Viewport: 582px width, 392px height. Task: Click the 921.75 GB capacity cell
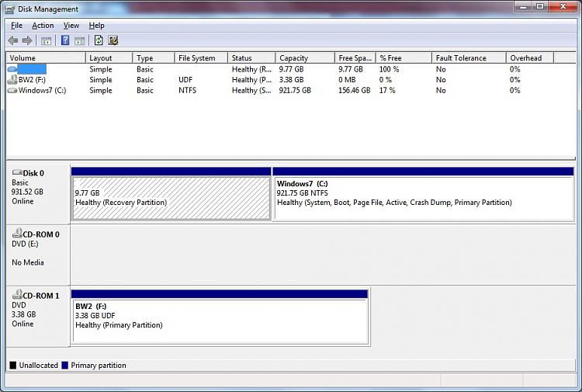click(x=295, y=90)
